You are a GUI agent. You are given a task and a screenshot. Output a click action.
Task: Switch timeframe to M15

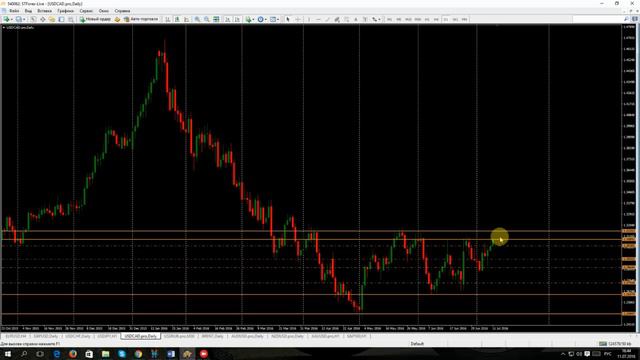pos(408,19)
